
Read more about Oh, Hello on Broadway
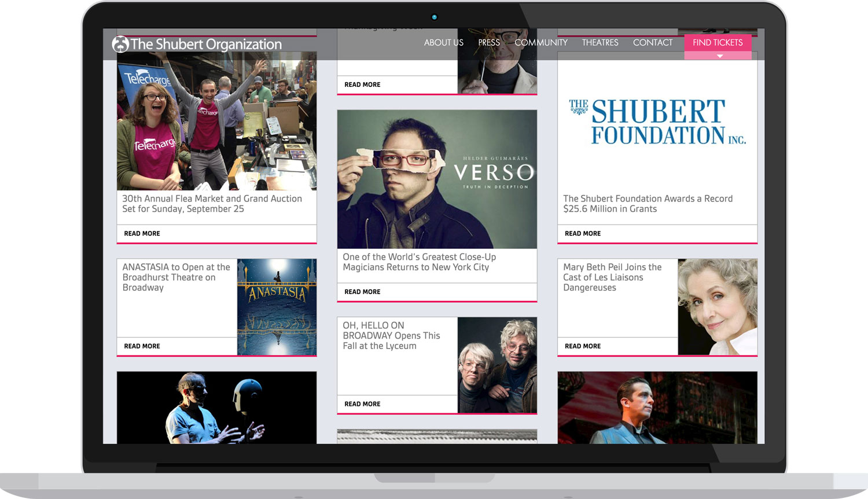362,404
